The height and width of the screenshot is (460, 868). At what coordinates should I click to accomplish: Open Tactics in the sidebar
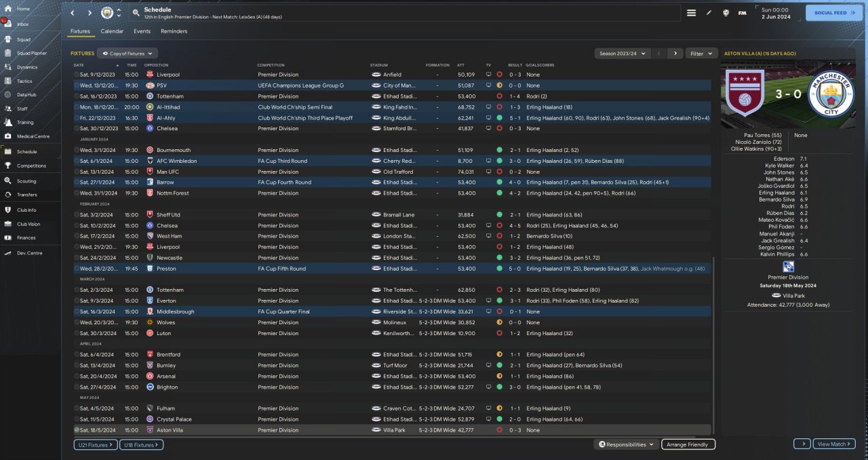(x=24, y=81)
